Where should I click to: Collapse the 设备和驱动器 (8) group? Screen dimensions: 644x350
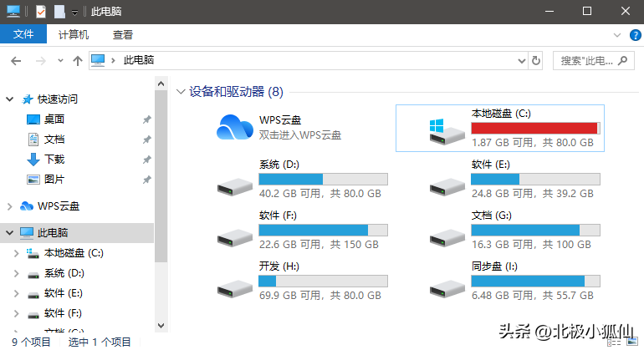[x=181, y=92]
